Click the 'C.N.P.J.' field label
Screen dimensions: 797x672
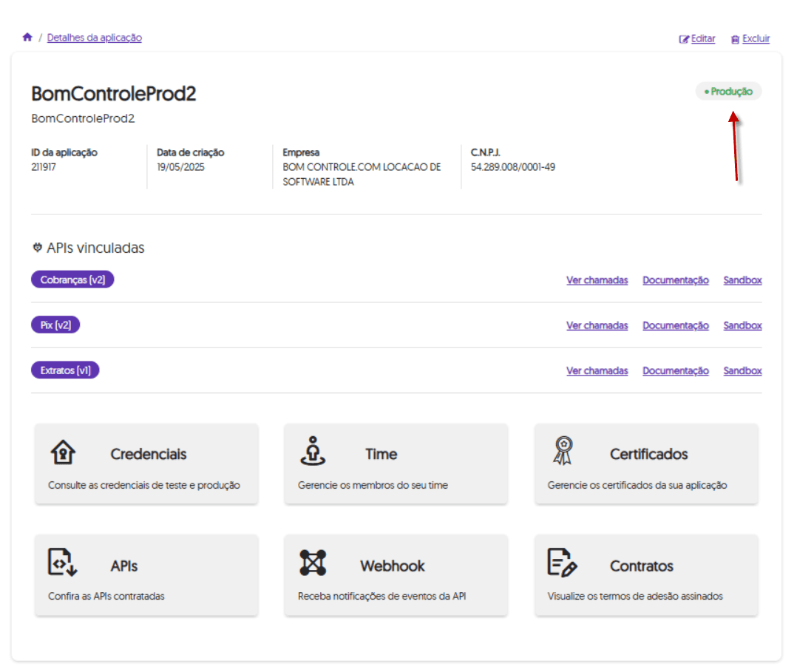(486, 152)
